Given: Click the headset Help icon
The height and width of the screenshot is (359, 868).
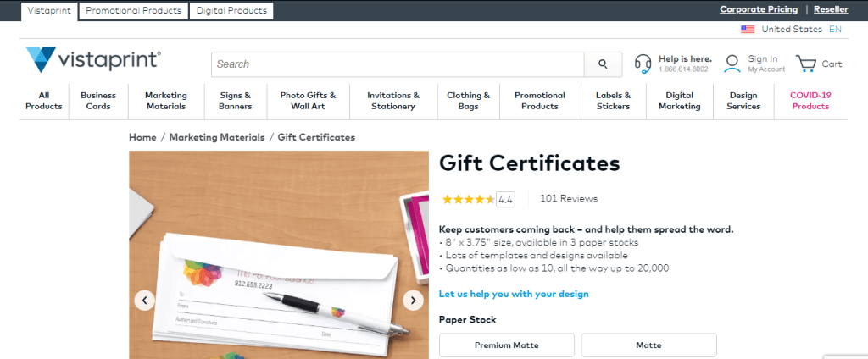Looking at the screenshot, I should [643, 64].
